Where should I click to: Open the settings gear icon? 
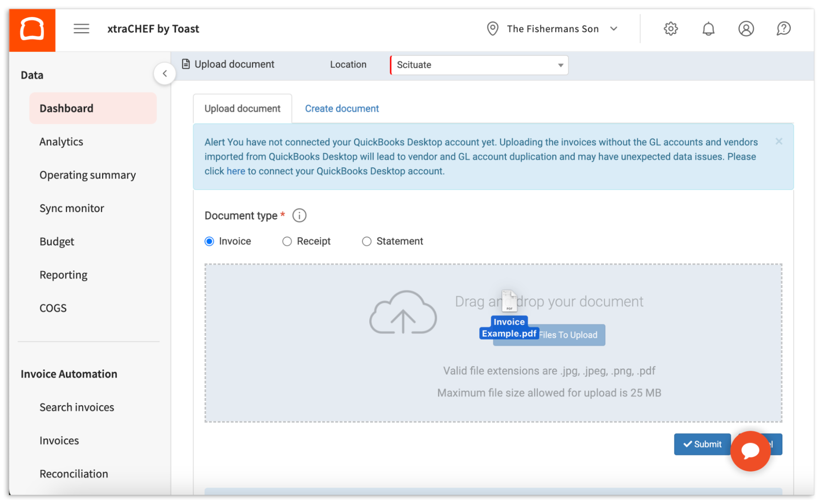pos(670,28)
